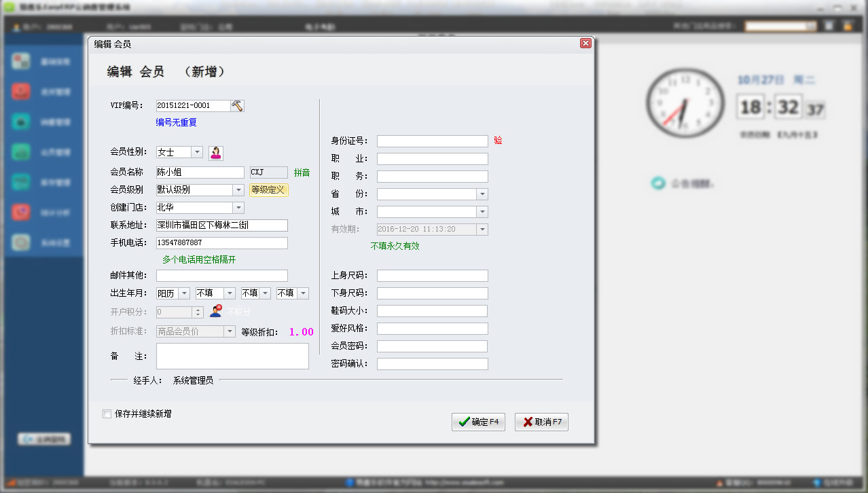This screenshot has height=493, width=868.
Task: Select the 会员密码 input box
Action: (x=432, y=346)
